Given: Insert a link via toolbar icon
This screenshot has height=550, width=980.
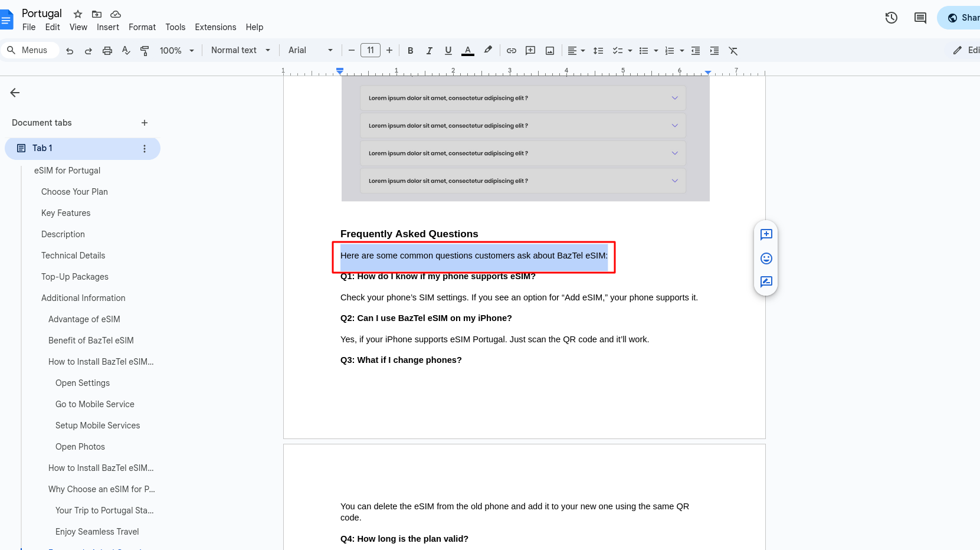Looking at the screenshot, I should click(x=511, y=51).
